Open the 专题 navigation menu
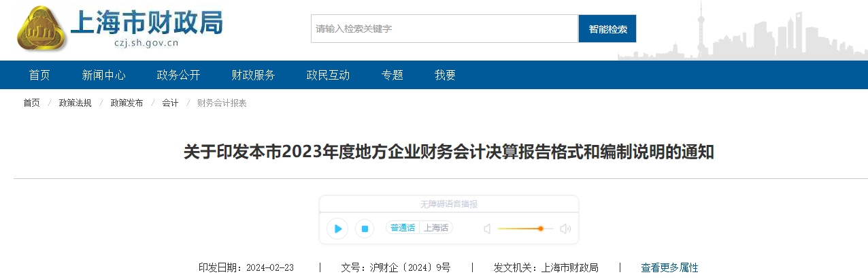This screenshot has height=279, width=868. [392, 75]
